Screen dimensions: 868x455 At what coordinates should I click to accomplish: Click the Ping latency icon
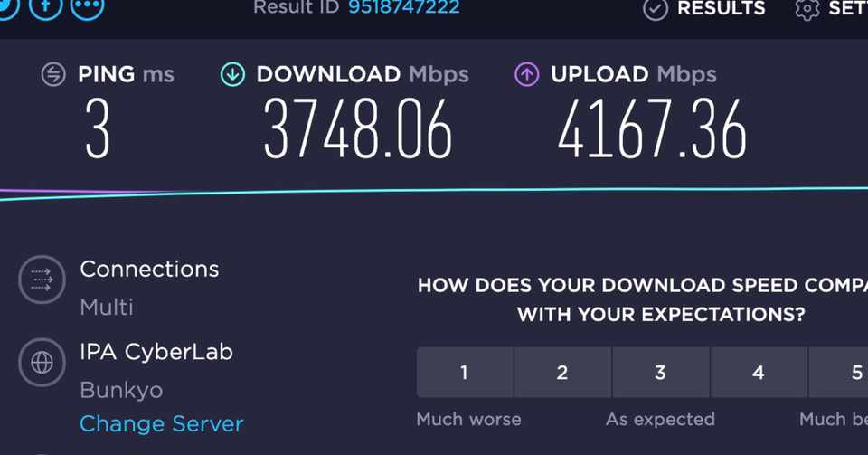53,74
